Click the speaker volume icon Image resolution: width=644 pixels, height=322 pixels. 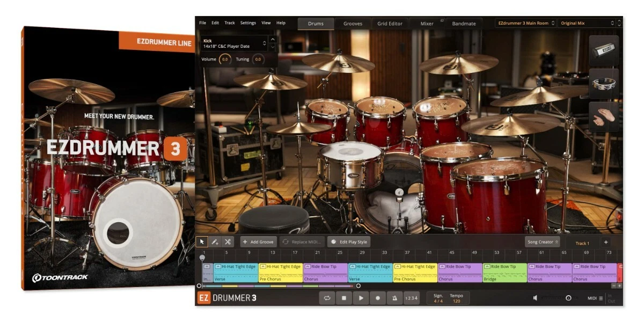click(535, 298)
